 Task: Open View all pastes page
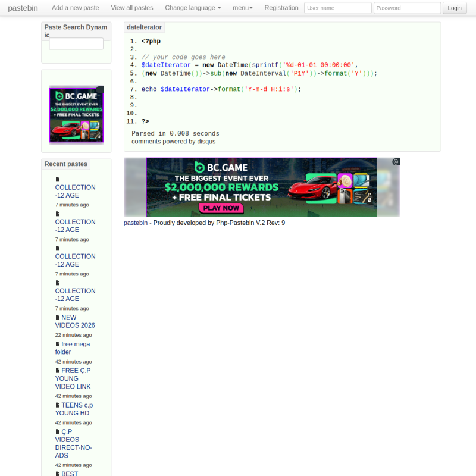(131, 8)
